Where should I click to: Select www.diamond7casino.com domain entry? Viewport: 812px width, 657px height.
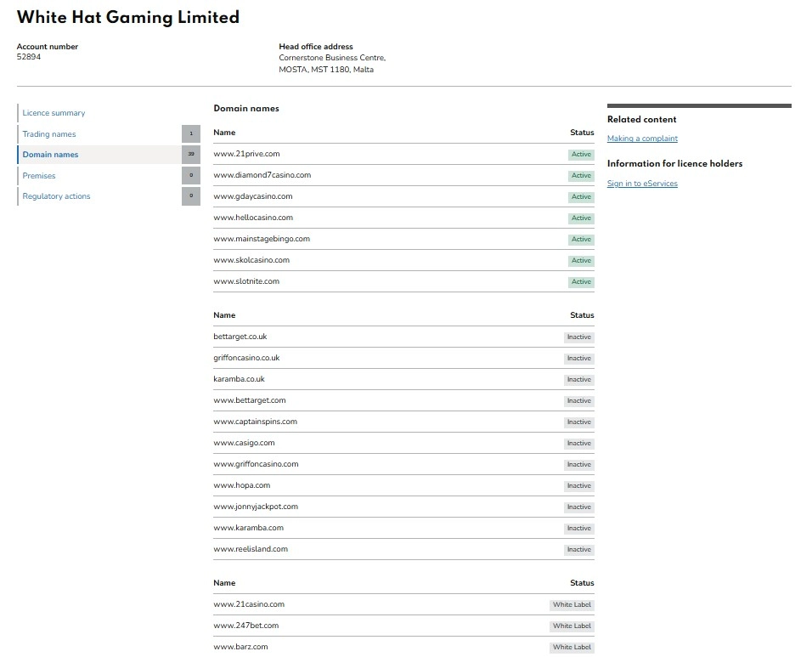point(262,175)
